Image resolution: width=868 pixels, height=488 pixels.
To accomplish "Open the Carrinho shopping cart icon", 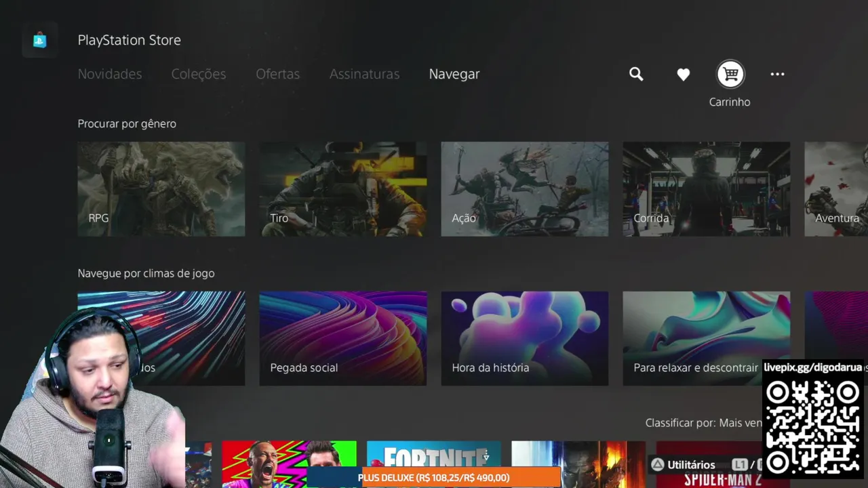I will pyautogui.click(x=730, y=74).
